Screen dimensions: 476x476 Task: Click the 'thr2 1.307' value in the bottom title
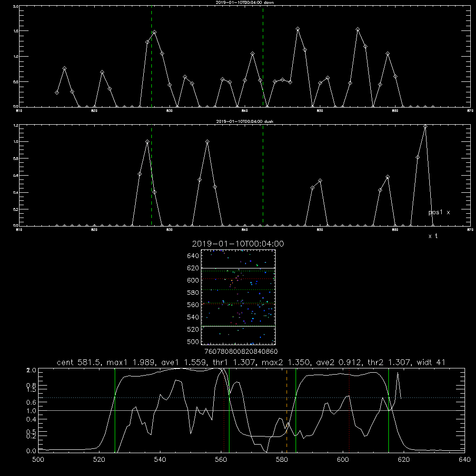tap(390, 362)
